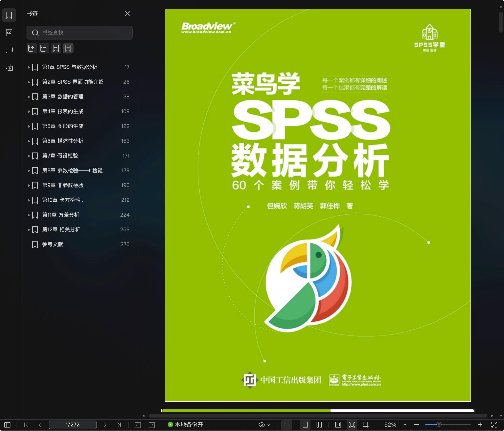Screen dimensions: 504x431
Task: Click the 本地备份开 status indicator
Action: pos(185,425)
